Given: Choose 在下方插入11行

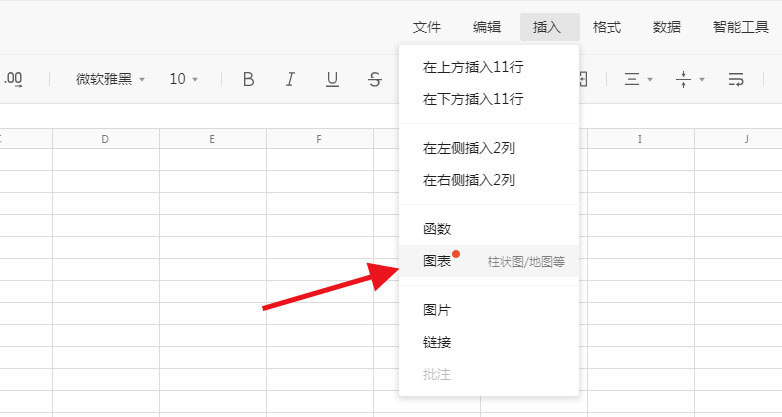Looking at the screenshot, I should 489,99.
